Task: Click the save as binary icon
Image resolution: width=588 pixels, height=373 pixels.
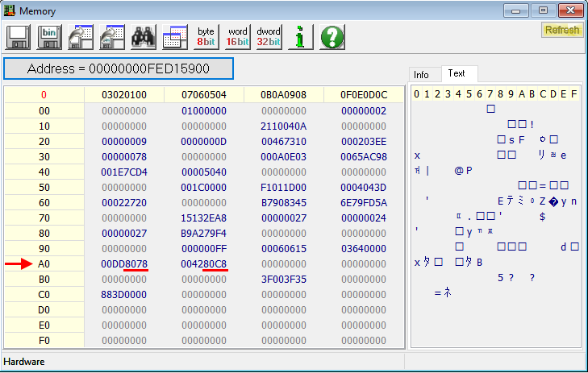Action: (x=49, y=36)
